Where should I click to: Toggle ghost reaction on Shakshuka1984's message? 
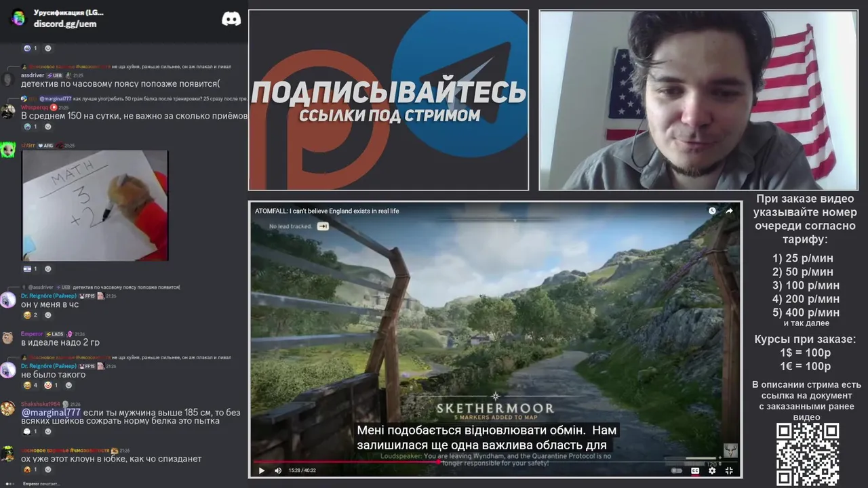(x=31, y=431)
